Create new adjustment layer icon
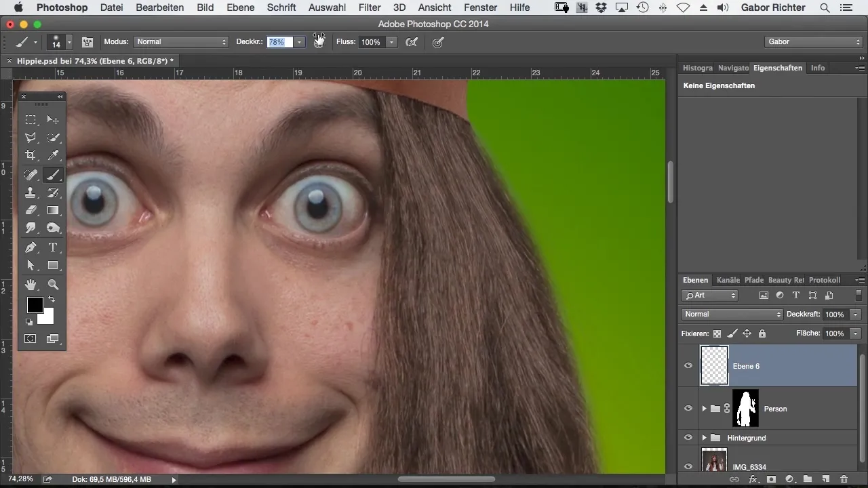Screen dimensions: 868x488 [789, 479]
